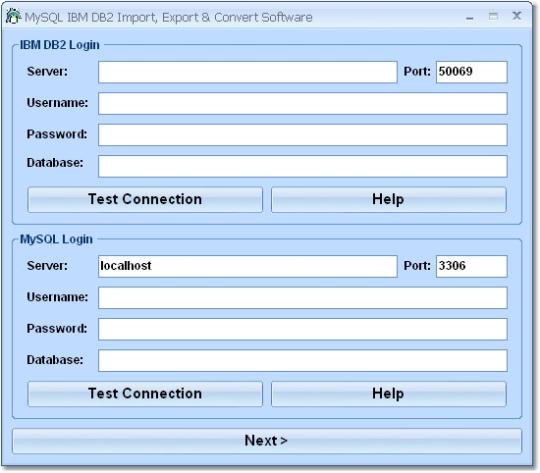Click the MySQL Database input field
540x473 pixels.
point(303,360)
